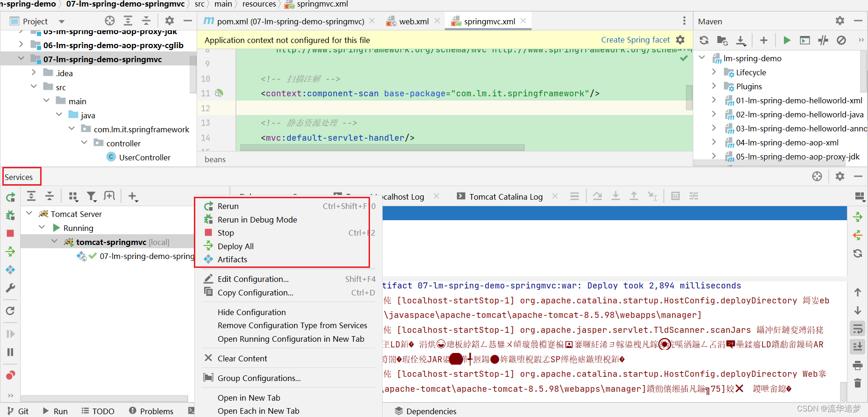Open Project view dropdown arrow

click(62, 22)
